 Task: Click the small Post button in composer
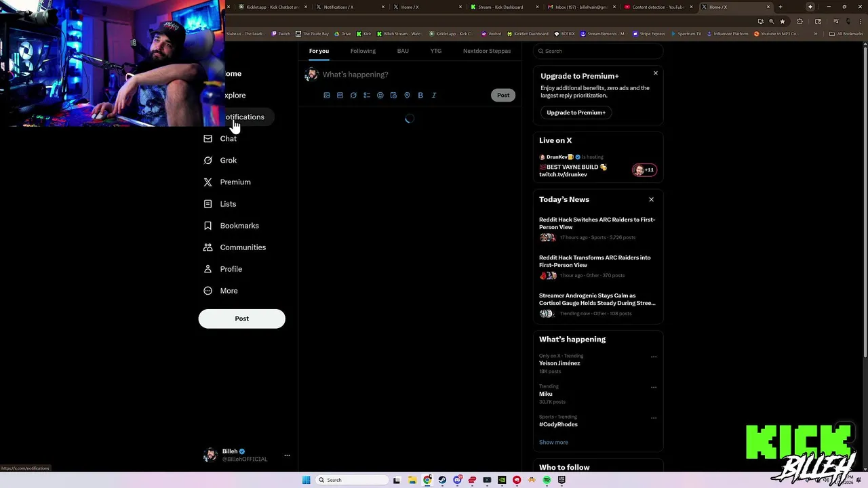503,96
